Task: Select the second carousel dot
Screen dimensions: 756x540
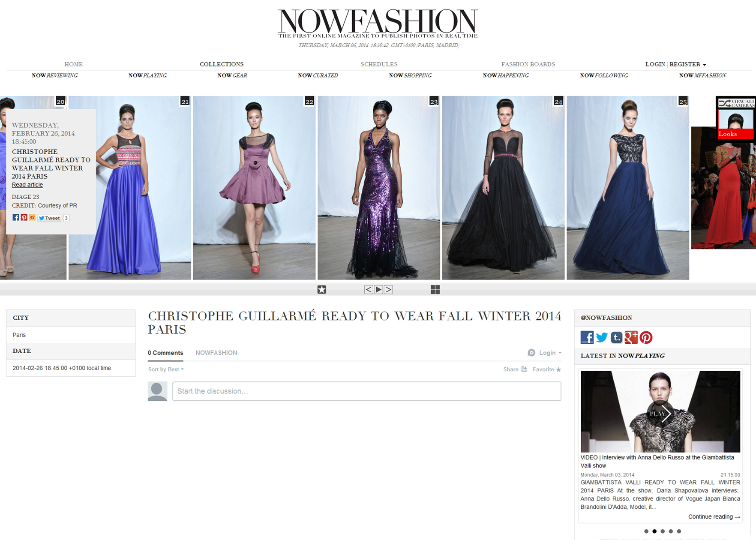Action: tap(654, 531)
